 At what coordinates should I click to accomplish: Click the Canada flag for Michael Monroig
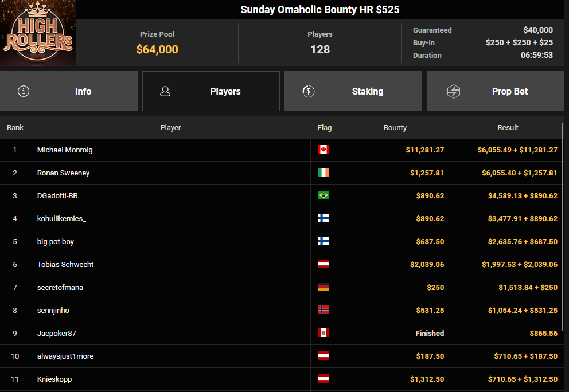click(323, 150)
